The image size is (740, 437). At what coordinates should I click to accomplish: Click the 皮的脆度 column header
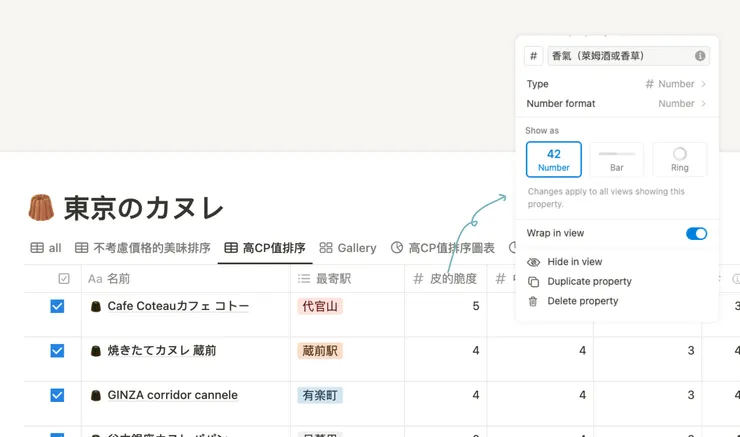click(446, 279)
